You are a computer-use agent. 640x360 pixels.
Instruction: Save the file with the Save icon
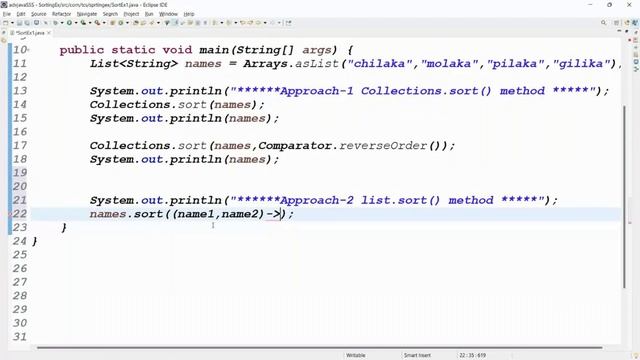pyautogui.click(x=19, y=23)
